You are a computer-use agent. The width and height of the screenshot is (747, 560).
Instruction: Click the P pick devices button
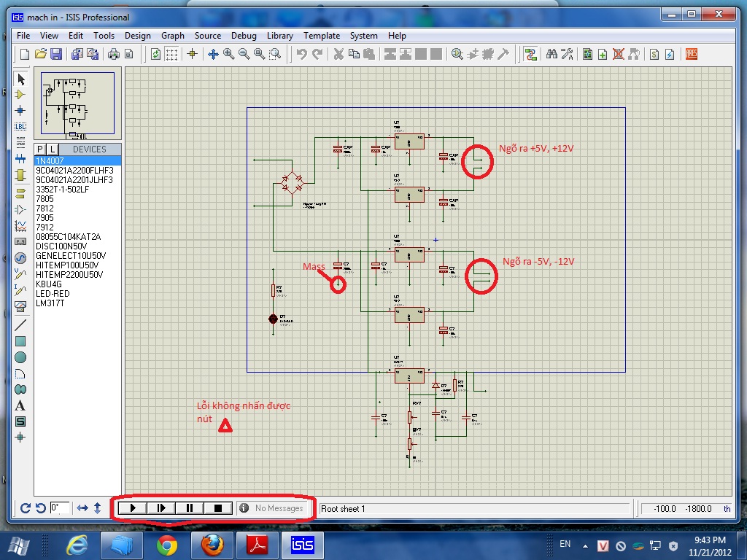point(40,149)
